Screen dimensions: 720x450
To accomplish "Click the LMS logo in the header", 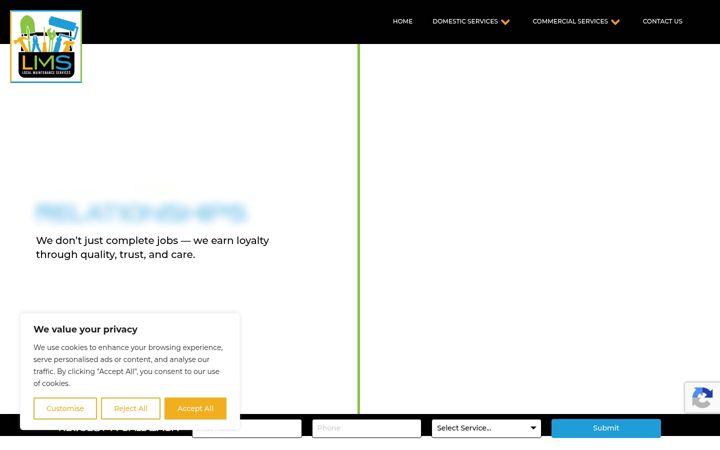I will [x=46, y=46].
